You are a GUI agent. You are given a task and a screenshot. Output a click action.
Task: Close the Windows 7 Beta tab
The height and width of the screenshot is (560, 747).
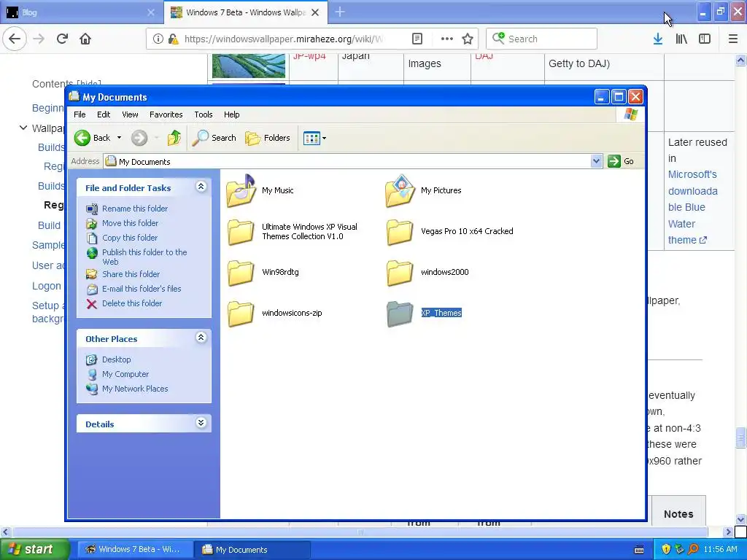315,12
